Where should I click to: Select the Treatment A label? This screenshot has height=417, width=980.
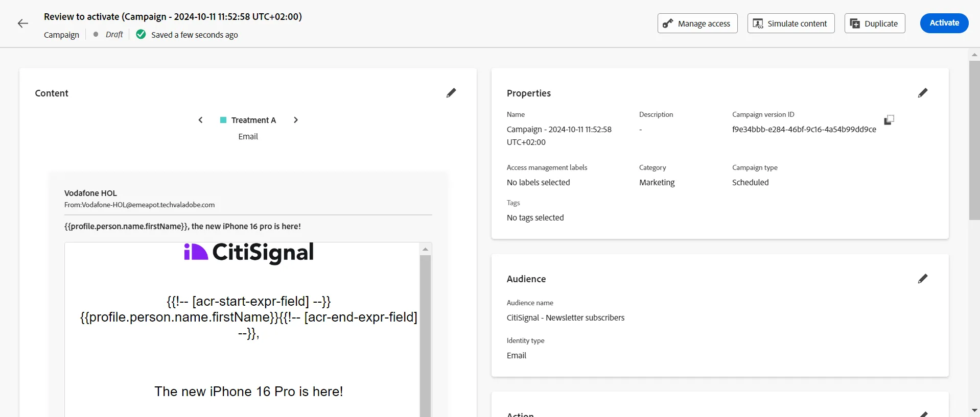(253, 120)
